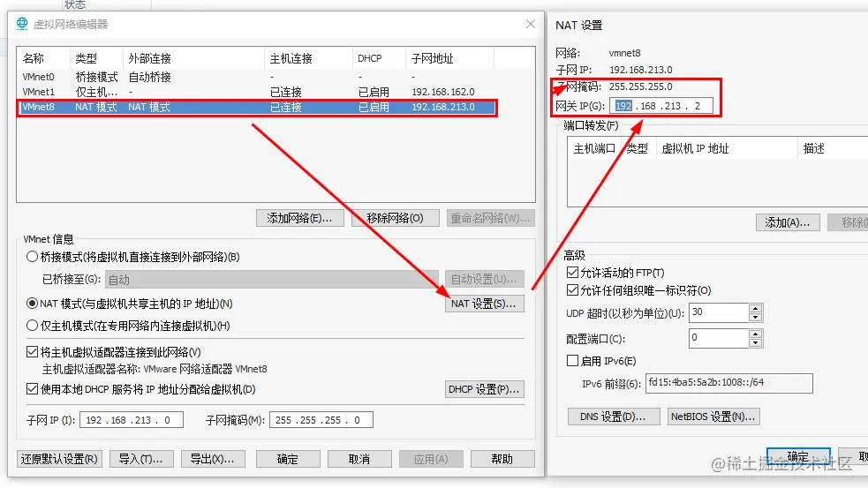
Task: Open NetBIOS 设置(N)... button
Action: (x=713, y=417)
